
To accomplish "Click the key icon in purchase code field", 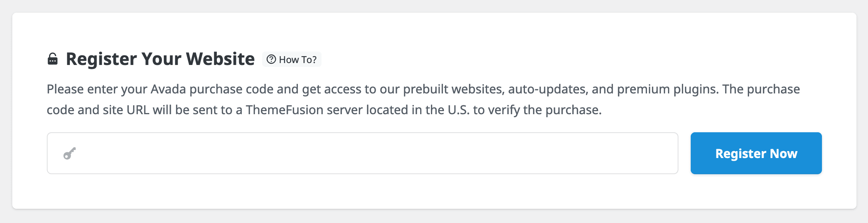I will [69, 153].
